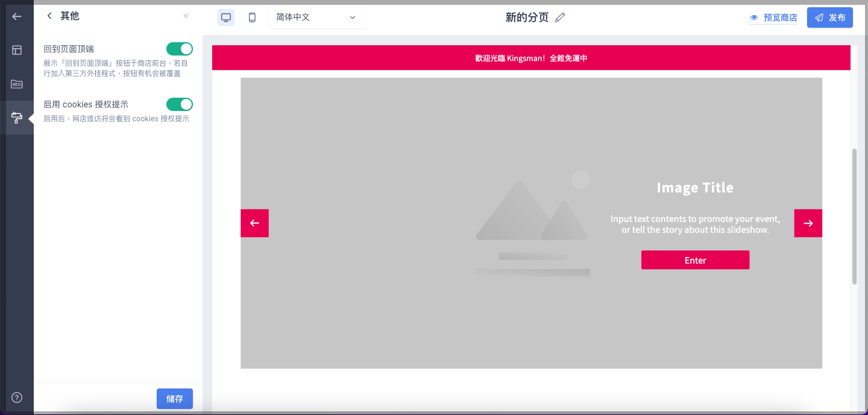This screenshot has height=415, width=868.
Task: Edit page title with pencil icon
Action: pyautogui.click(x=560, y=17)
